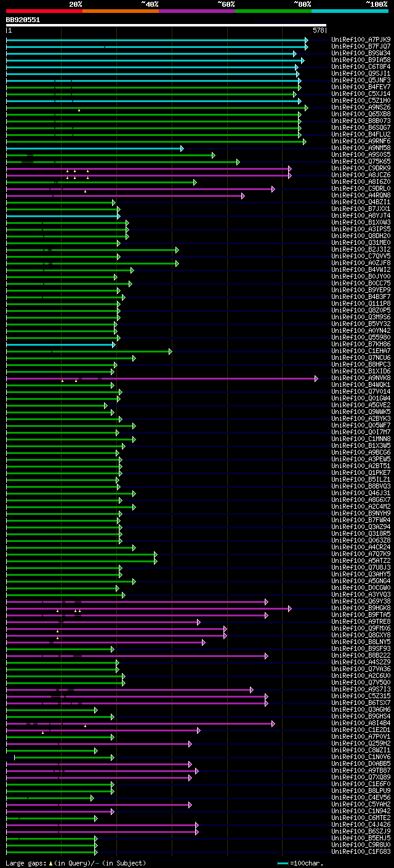Select the UniRef100_D0CGW0 label

click(361, 588)
